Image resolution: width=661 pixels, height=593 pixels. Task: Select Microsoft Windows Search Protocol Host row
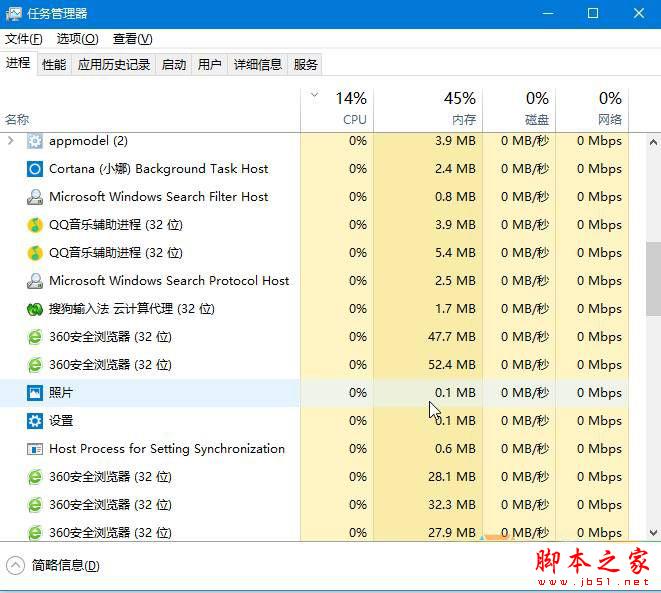pos(314,281)
